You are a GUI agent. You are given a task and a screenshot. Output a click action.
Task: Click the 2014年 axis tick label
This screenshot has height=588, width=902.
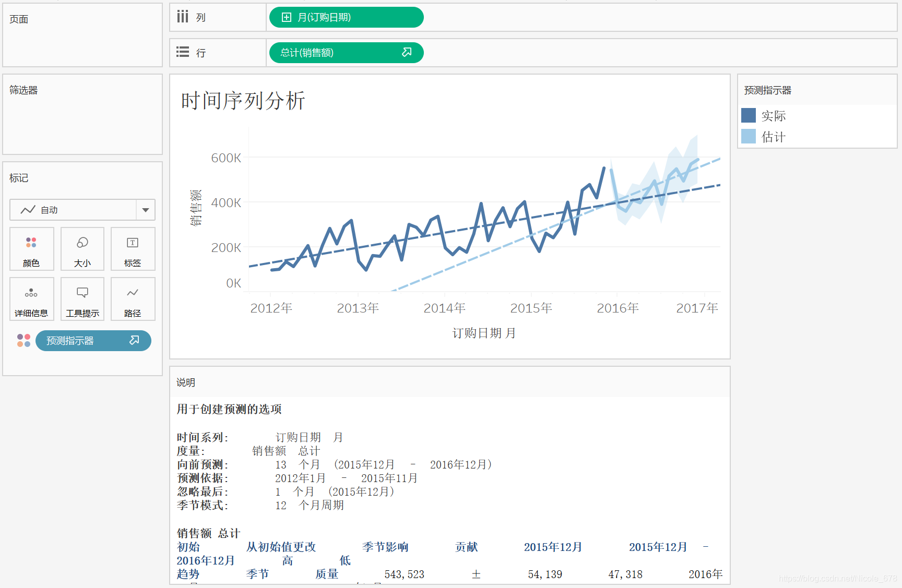(445, 308)
